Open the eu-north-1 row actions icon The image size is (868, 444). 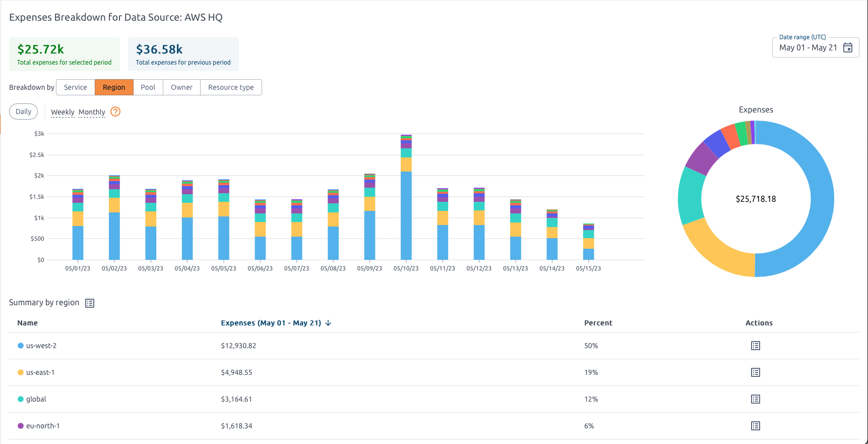(755, 426)
